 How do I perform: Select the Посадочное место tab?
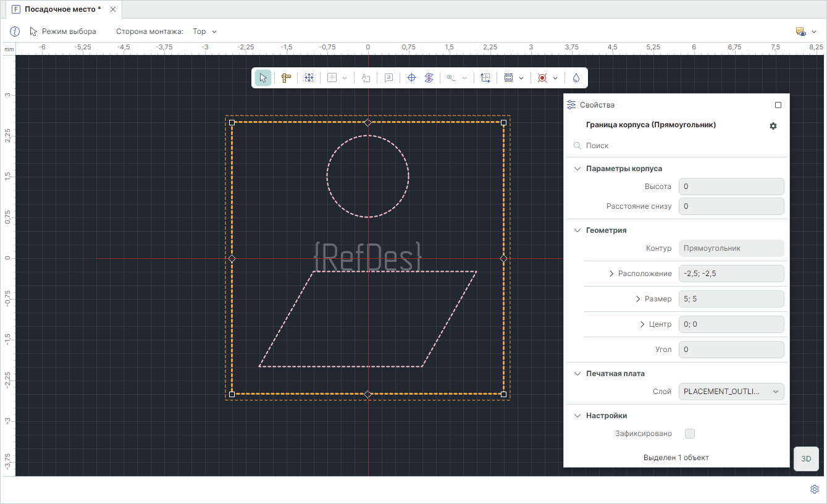(x=62, y=9)
